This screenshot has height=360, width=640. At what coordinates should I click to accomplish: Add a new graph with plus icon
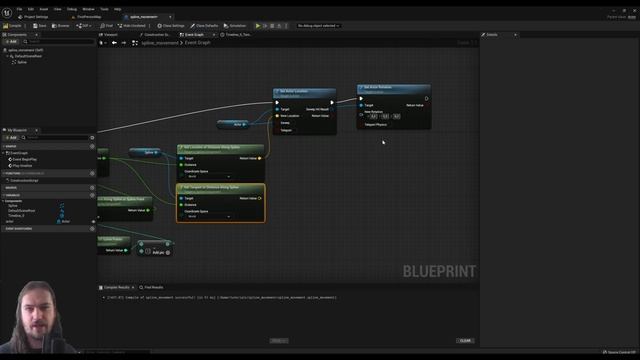point(92,146)
